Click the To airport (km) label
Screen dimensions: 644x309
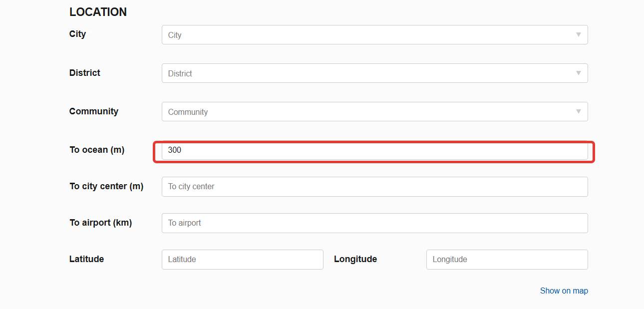click(100, 223)
